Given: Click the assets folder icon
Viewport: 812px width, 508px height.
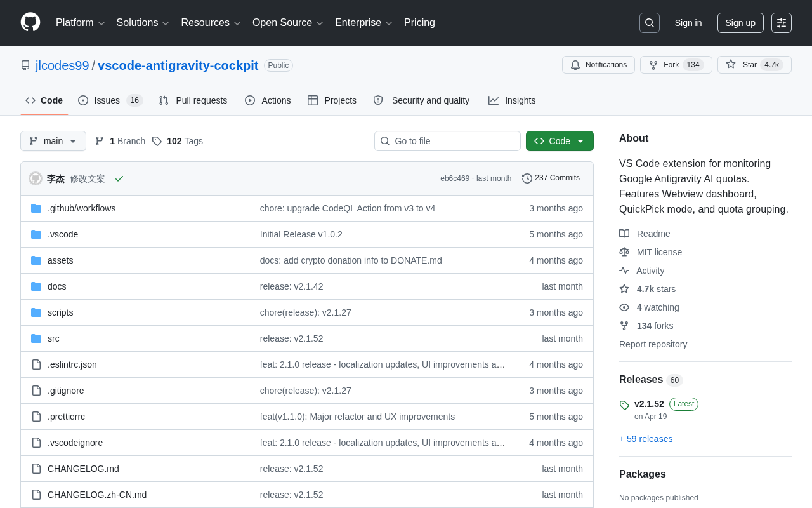Looking at the screenshot, I should tap(36, 260).
